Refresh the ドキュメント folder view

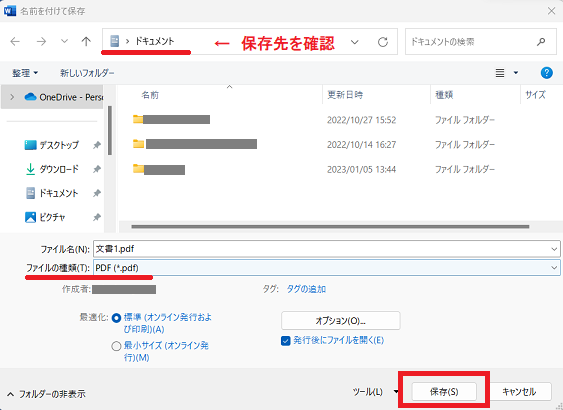point(383,42)
